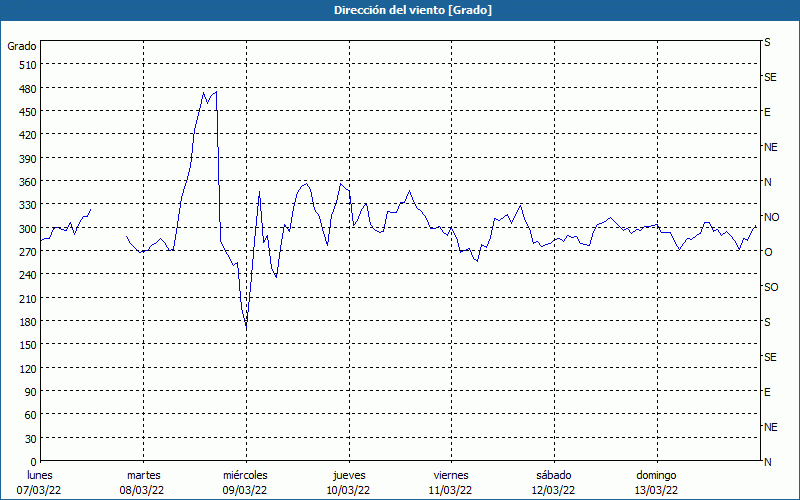The image size is (800, 500).
Task: Click the 60 value on the left axis
Action: [31, 415]
